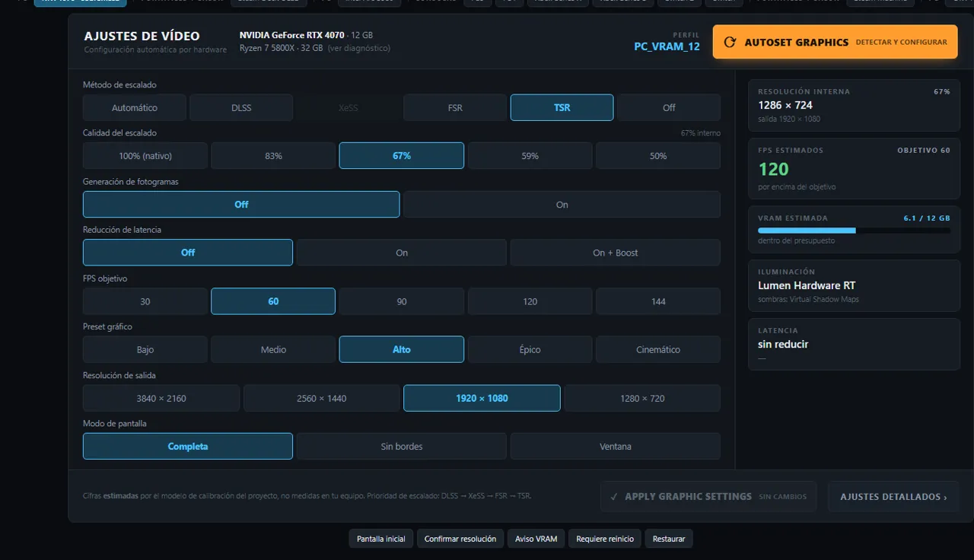
Task: Open the ver diagnóstico link
Action: (359, 48)
